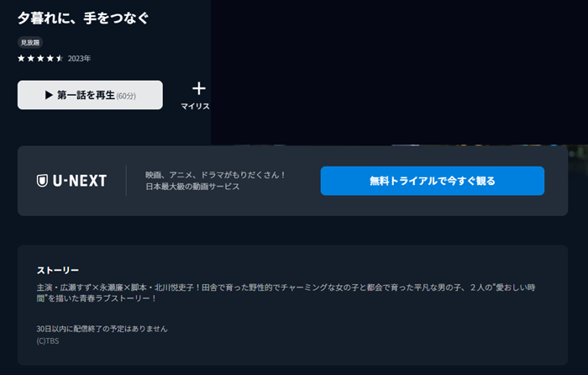Click the star rating row
This screenshot has width=588, height=375.
click(41, 59)
